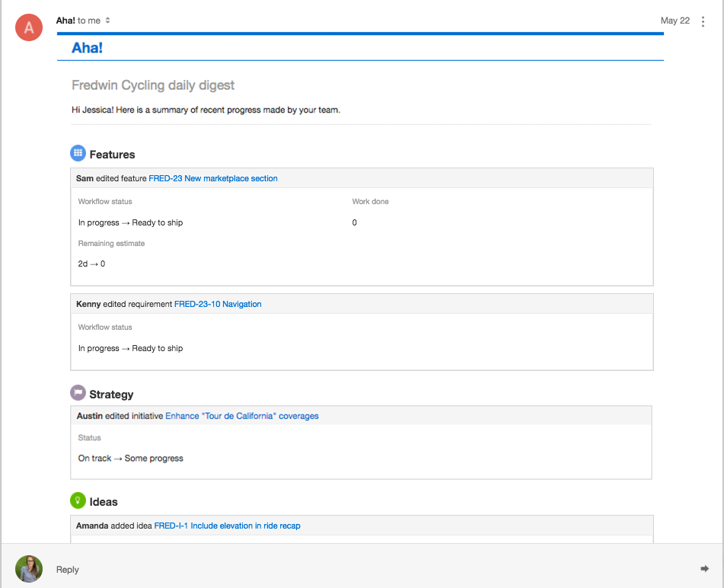Click the green Ideas lightbulb icon
The image size is (724, 588).
(78, 500)
